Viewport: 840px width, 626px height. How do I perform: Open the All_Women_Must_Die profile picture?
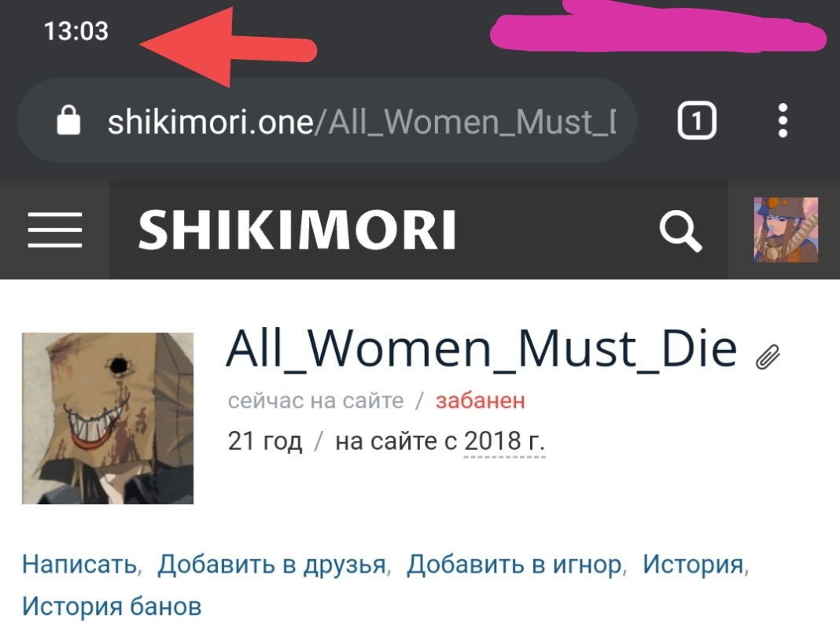click(x=108, y=418)
